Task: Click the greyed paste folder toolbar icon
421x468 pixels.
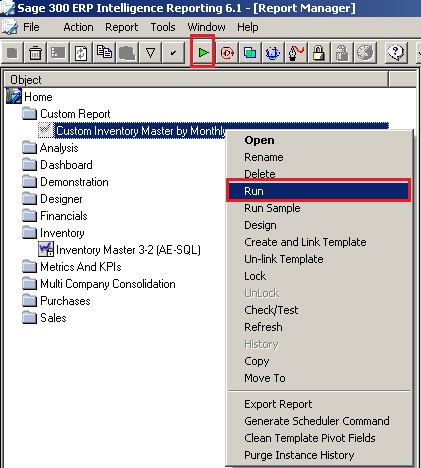Action: pos(127,53)
